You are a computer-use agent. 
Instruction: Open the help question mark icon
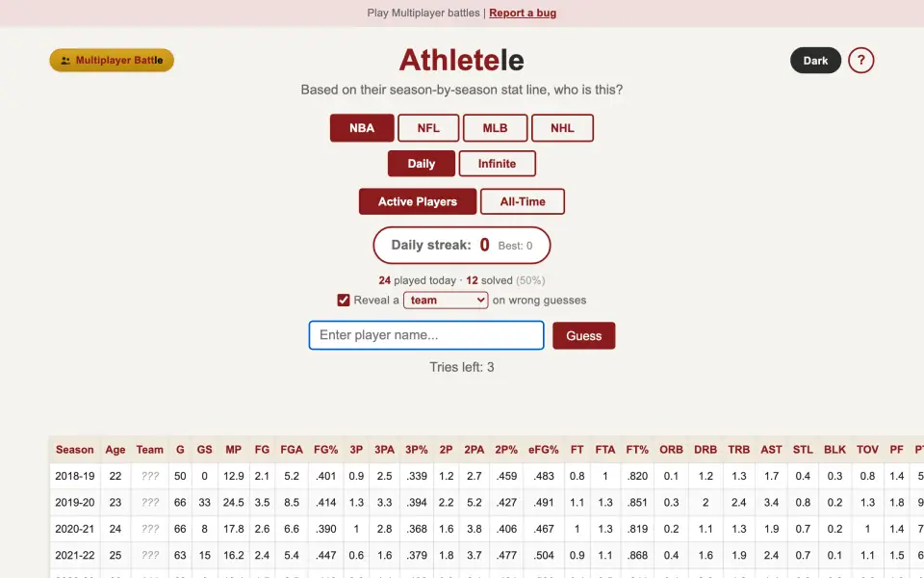pos(860,60)
